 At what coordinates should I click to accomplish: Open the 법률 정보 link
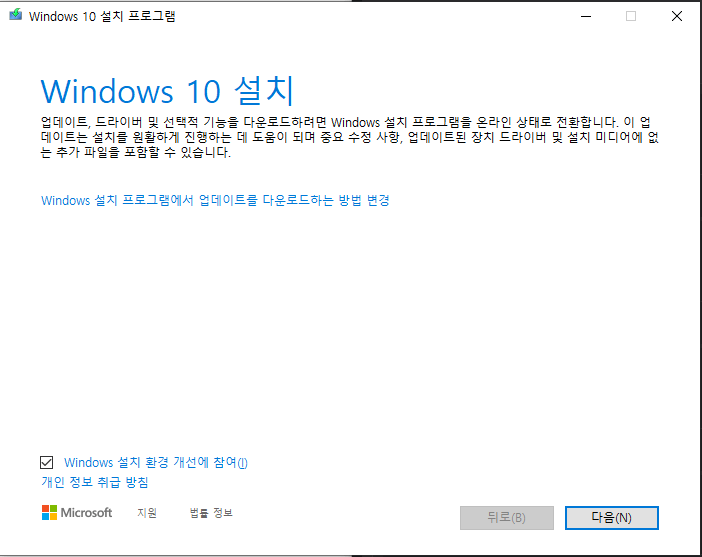[211, 513]
